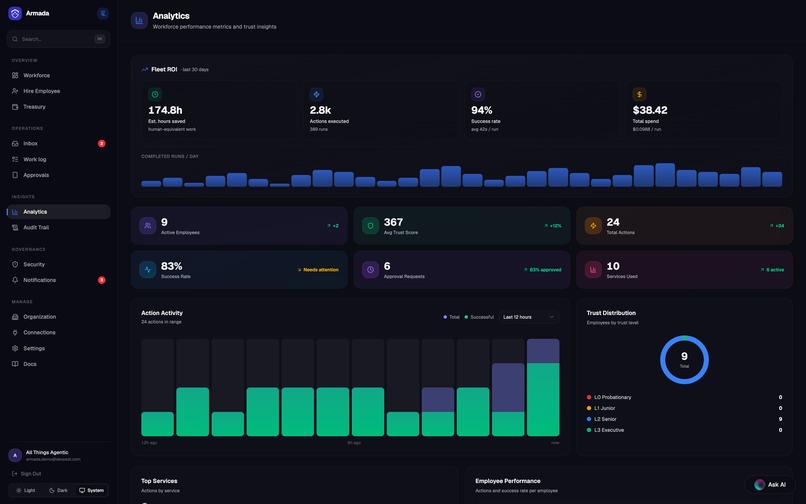Open Audit Trail
Viewport: 806px width, 504px height.
59,227
